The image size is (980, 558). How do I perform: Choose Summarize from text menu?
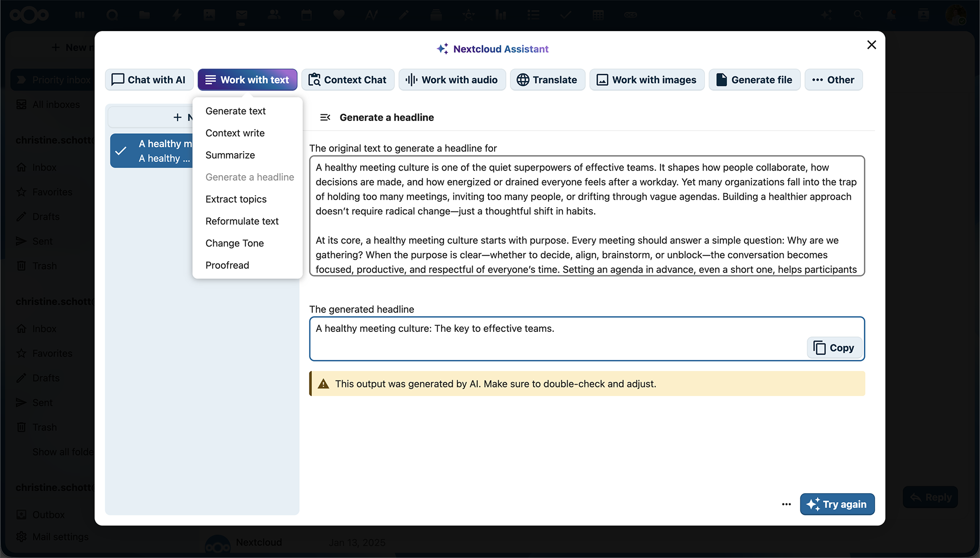tap(230, 155)
